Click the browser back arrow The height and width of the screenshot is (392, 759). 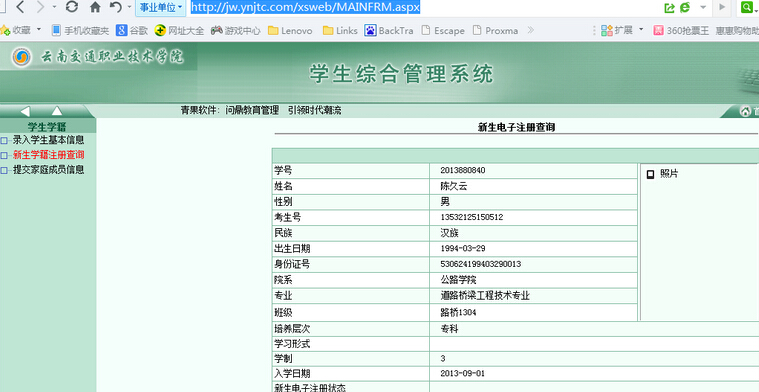pyautogui.click(x=20, y=7)
